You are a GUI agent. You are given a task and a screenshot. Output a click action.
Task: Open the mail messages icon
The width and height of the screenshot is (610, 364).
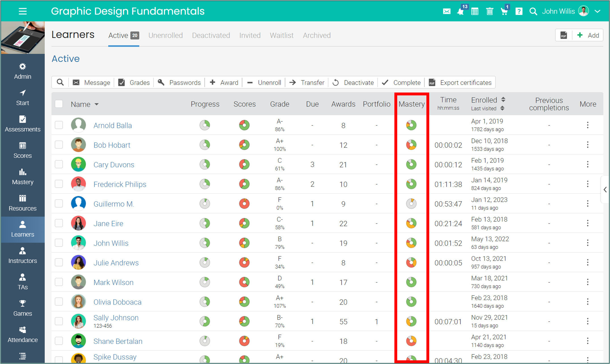447,11
